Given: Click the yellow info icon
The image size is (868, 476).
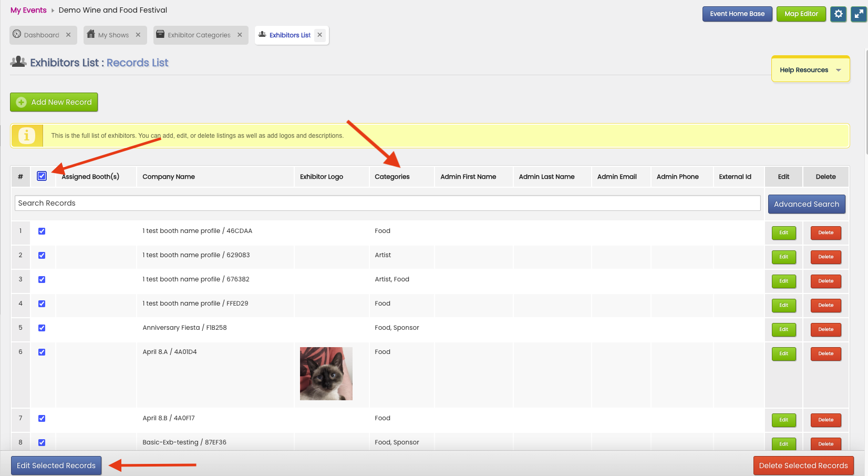Looking at the screenshot, I should coord(27,136).
